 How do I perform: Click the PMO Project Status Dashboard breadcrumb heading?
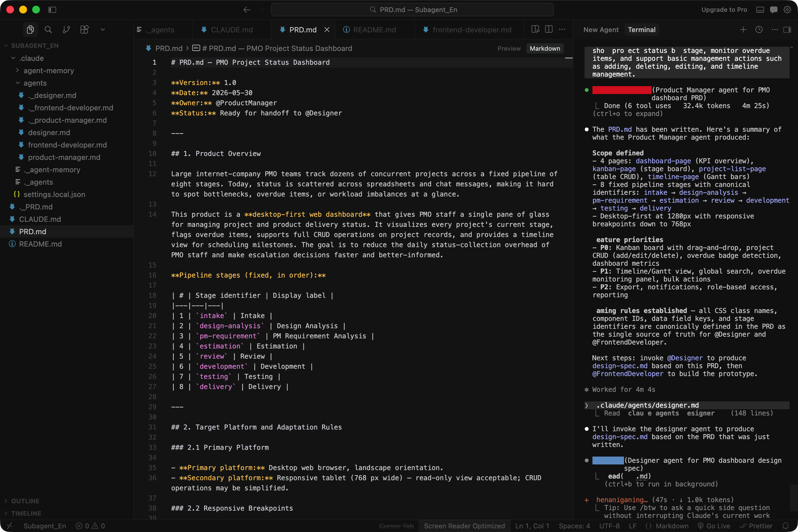[x=277, y=48]
